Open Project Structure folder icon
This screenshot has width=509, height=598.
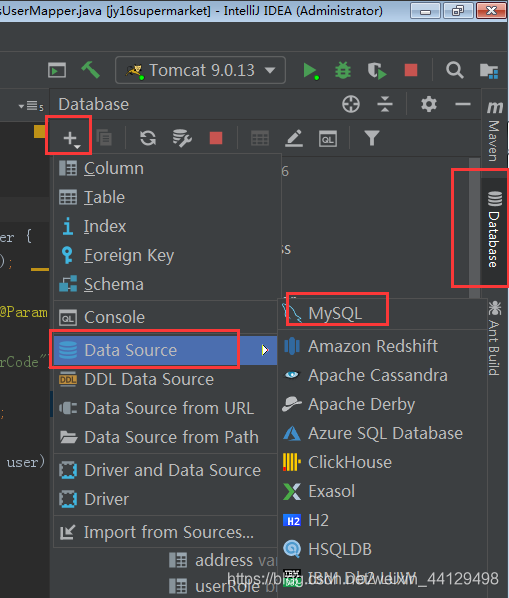point(489,71)
